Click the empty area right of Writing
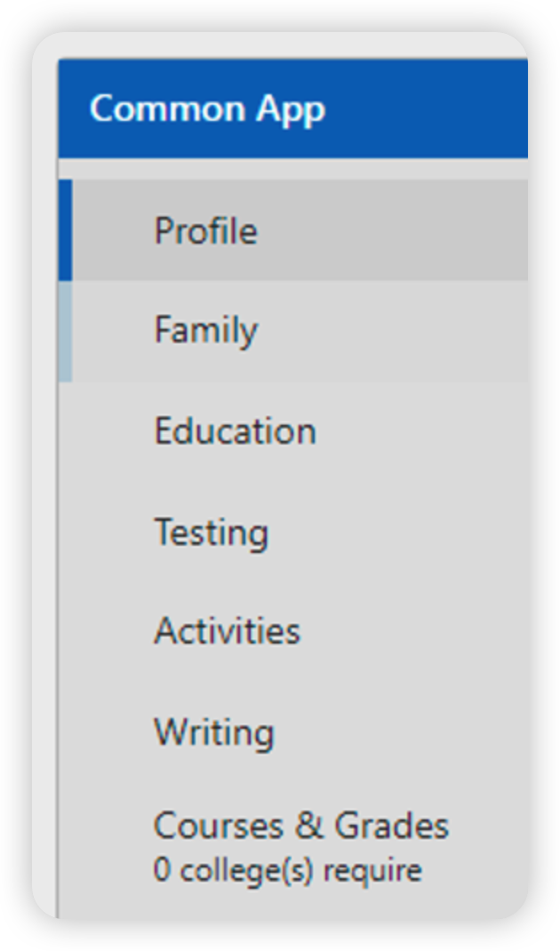560x951 pixels. pos(409,732)
